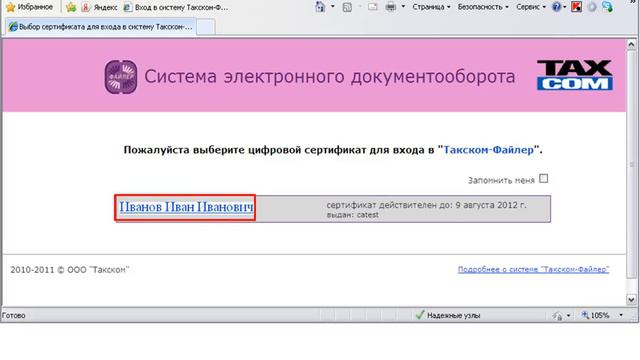This screenshot has height=360, width=640.
Task: Open a new blank tab
Action: (206, 27)
